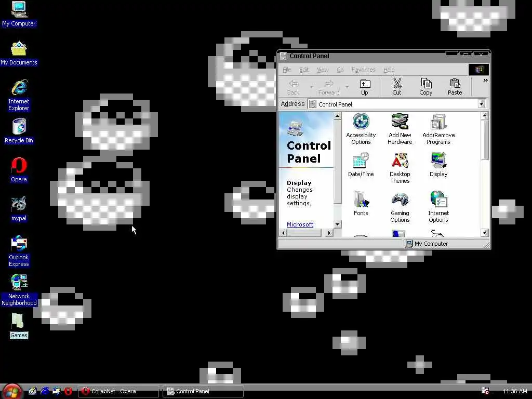Click the taskbar clock showing 11:36 AM
Image resolution: width=532 pixels, height=399 pixels.
(x=515, y=391)
